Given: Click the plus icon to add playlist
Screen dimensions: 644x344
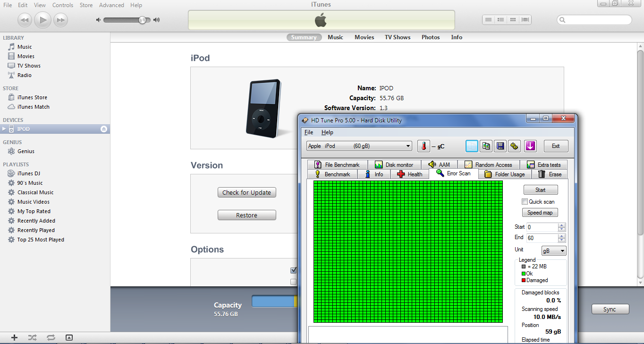Looking at the screenshot, I should pos(14,337).
